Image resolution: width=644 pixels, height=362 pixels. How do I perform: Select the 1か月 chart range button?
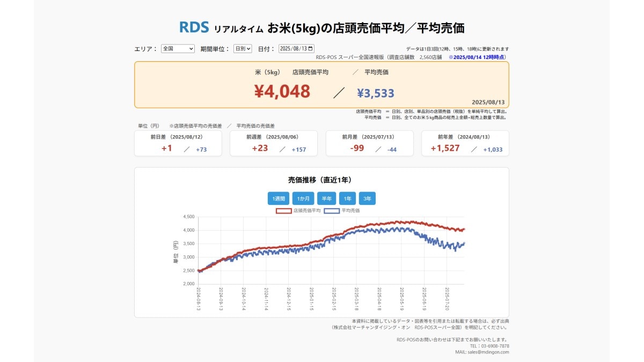point(303,198)
